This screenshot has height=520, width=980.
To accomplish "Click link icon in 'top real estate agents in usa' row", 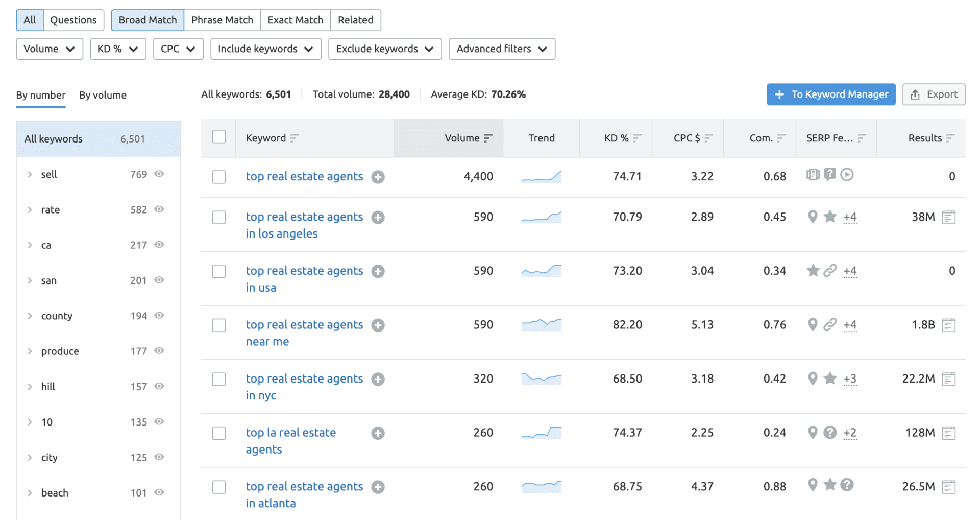I will point(830,271).
